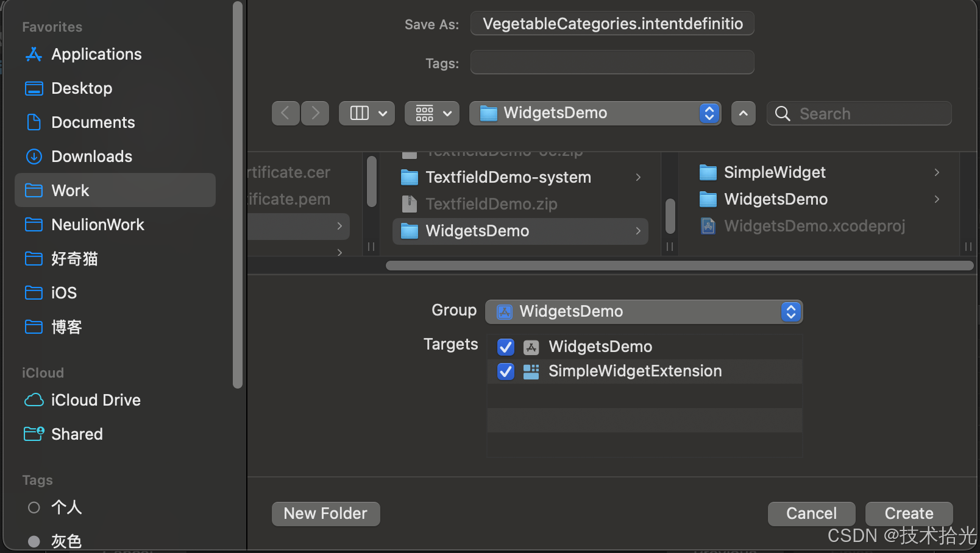Click the iCloud Drive cloud icon
980x553 pixels.
[34, 400]
